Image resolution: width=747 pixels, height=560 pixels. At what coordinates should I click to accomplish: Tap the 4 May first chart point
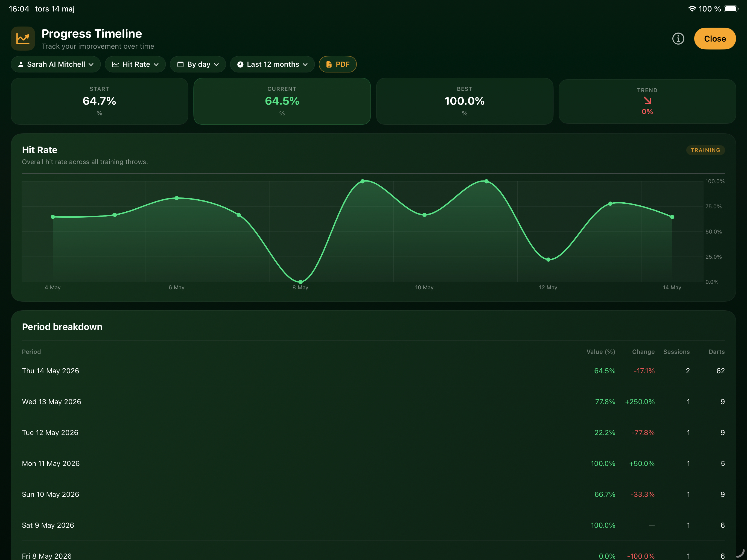click(53, 217)
